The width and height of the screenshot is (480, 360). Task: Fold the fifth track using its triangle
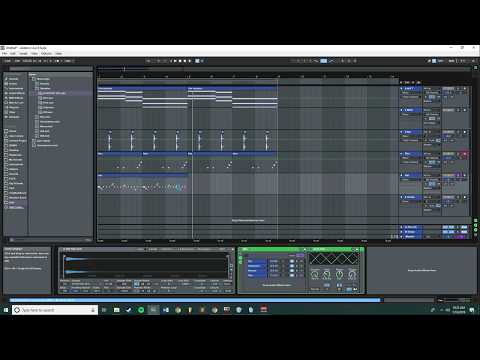pos(402,175)
